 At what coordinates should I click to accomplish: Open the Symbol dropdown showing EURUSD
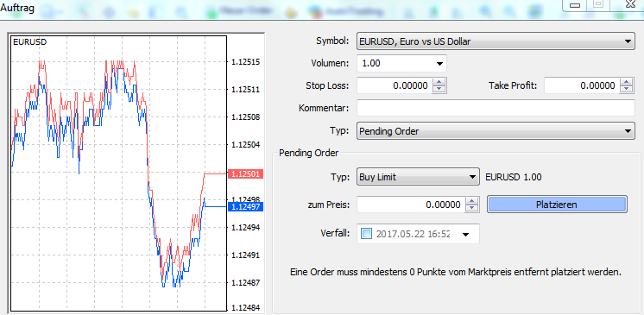496,41
